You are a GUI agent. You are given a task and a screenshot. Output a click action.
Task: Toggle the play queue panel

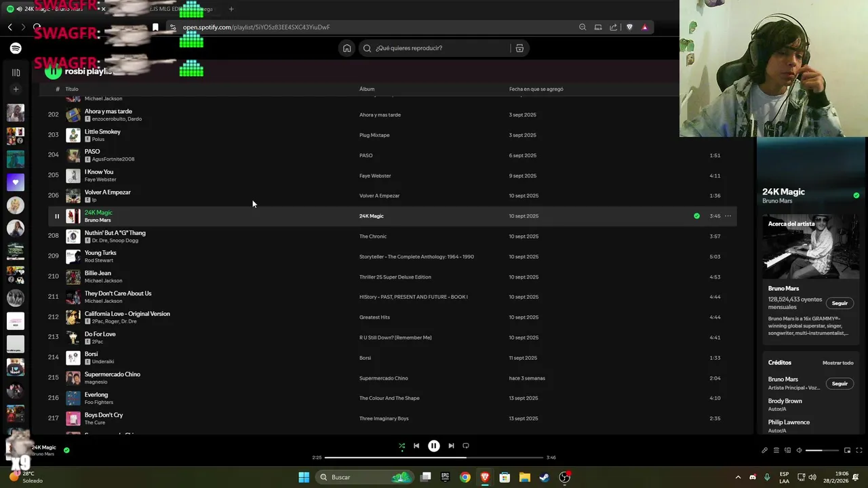(x=776, y=450)
